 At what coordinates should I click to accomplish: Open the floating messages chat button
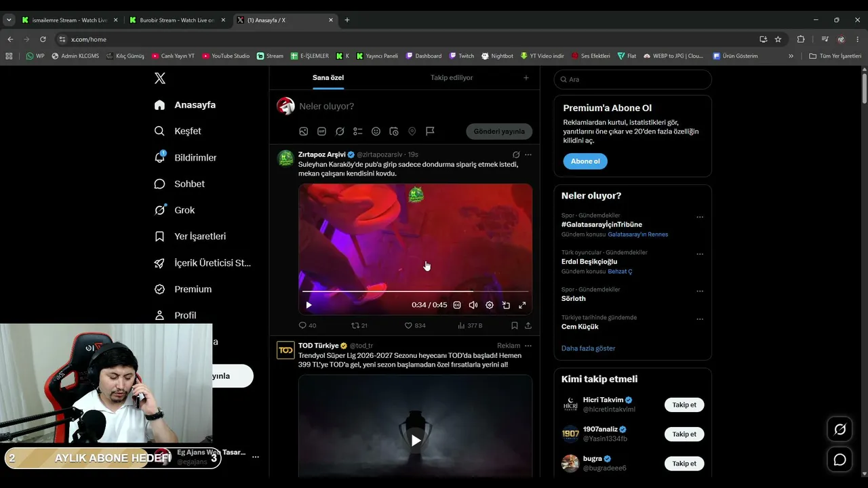840,460
